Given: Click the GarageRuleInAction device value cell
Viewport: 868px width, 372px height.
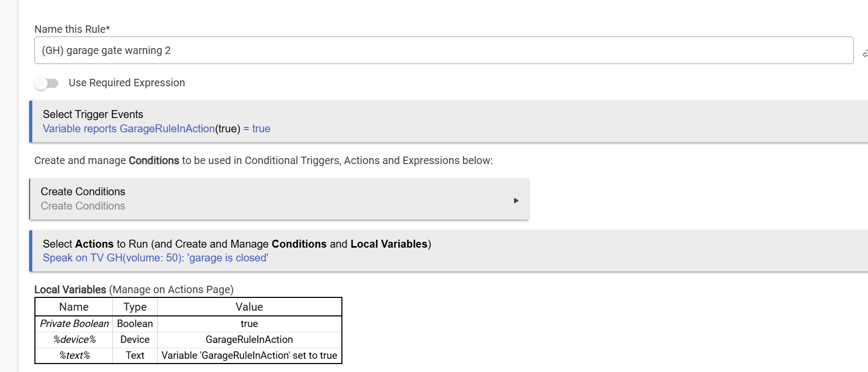Looking at the screenshot, I should (x=249, y=340).
